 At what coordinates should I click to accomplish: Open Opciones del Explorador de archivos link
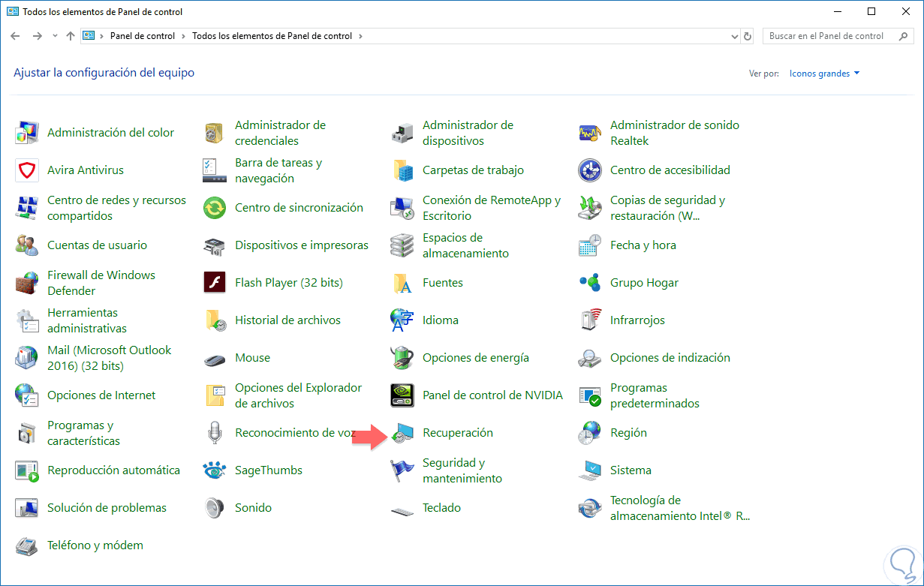click(x=299, y=395)
